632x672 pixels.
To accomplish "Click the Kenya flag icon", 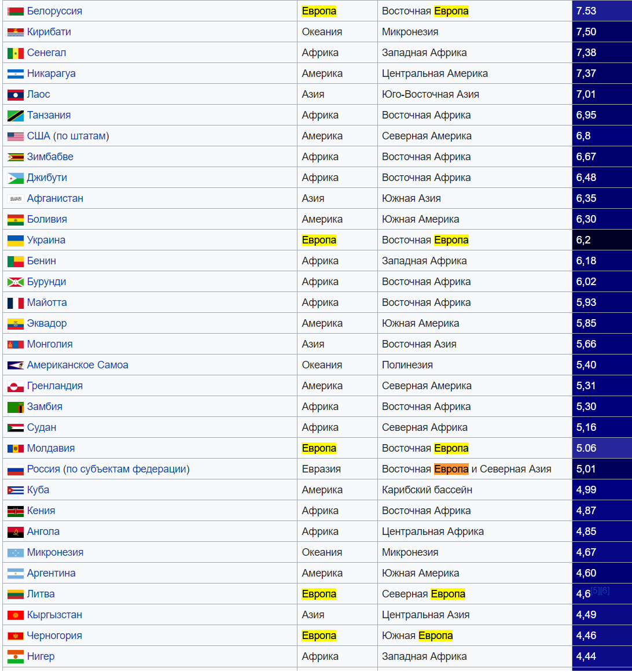I will [16, 511].
